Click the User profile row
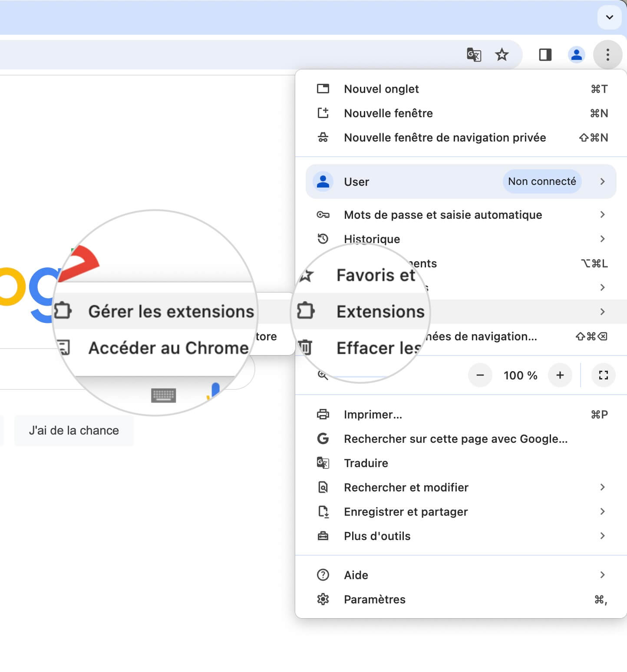The image size is (627, 672). (461, 181)
